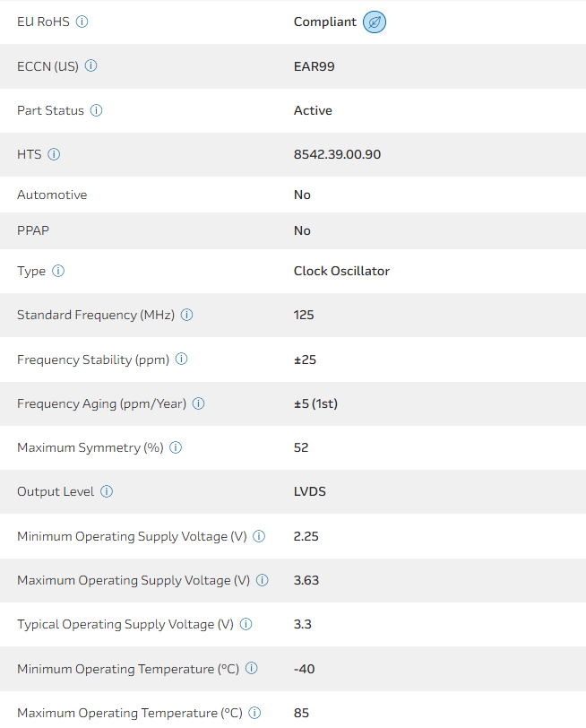
Task: Click the Clock Oscillator type value
Action: (x=341, y=271)
